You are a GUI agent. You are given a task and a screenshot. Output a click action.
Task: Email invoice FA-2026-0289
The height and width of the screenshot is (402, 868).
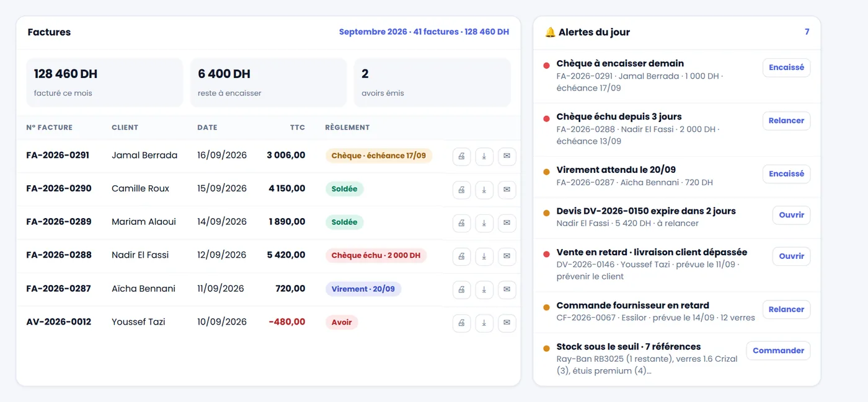[x=507, y=223]
